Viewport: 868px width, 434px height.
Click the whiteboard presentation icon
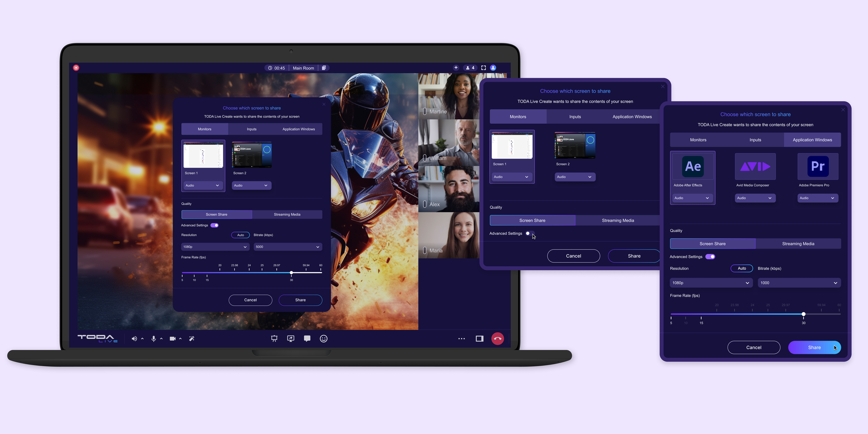[274, 339]
